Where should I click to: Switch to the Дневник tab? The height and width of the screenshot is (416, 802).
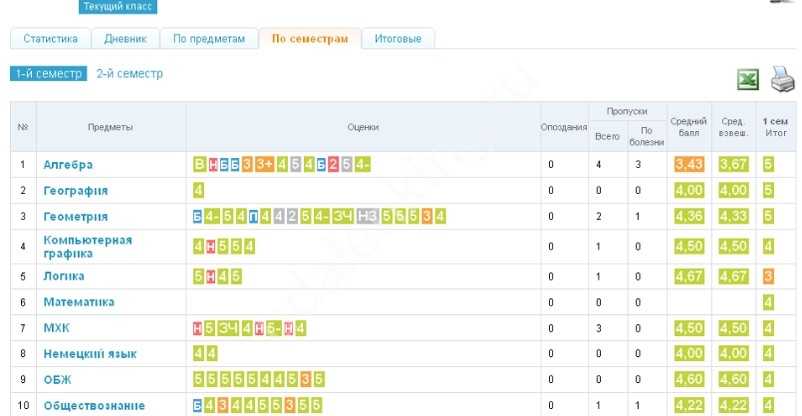[125, 39]
